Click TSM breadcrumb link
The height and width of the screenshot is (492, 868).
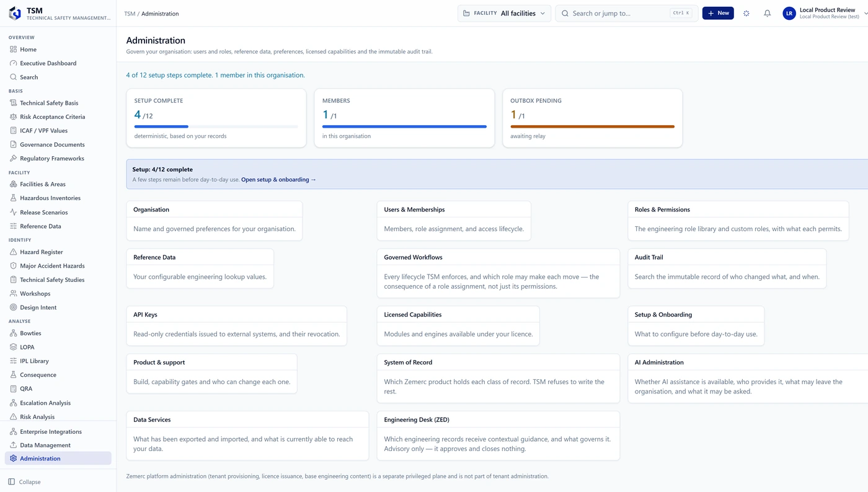point(130,14)
